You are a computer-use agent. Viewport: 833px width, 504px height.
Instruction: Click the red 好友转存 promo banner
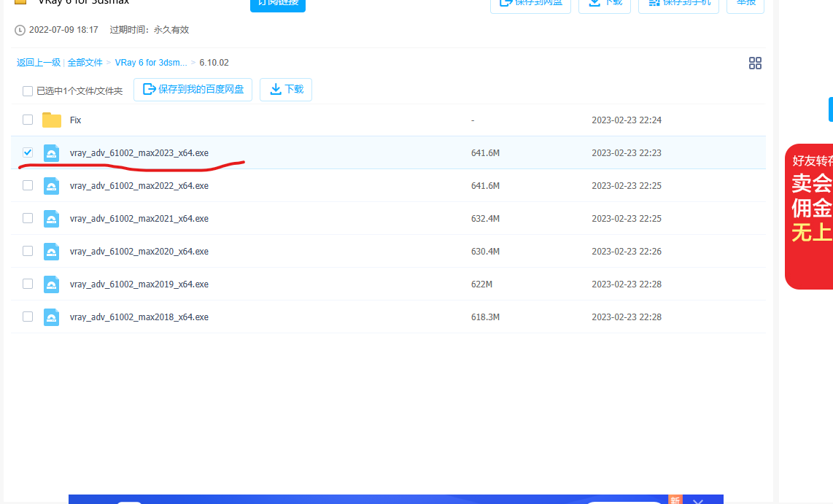[809, 217]
